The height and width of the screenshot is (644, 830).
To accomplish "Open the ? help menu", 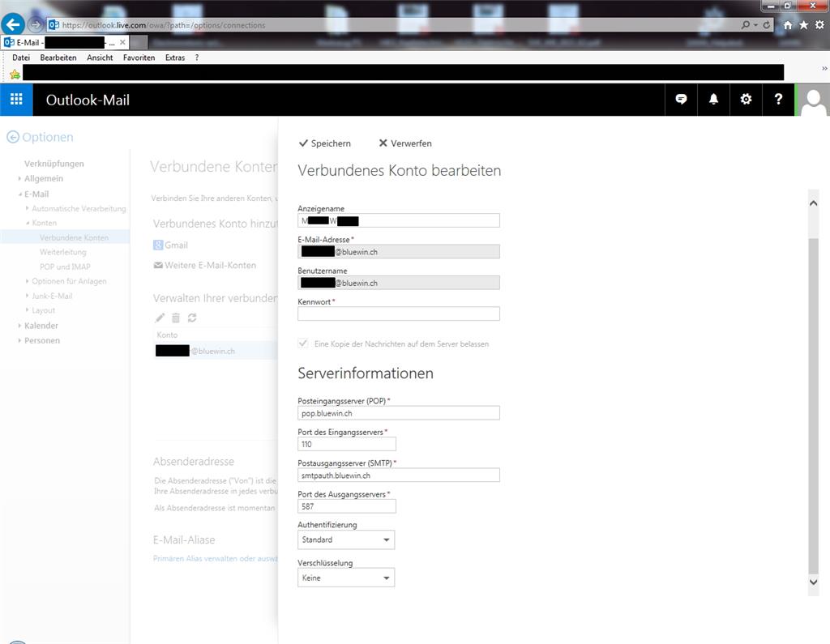I will click(x=197, y=58).
